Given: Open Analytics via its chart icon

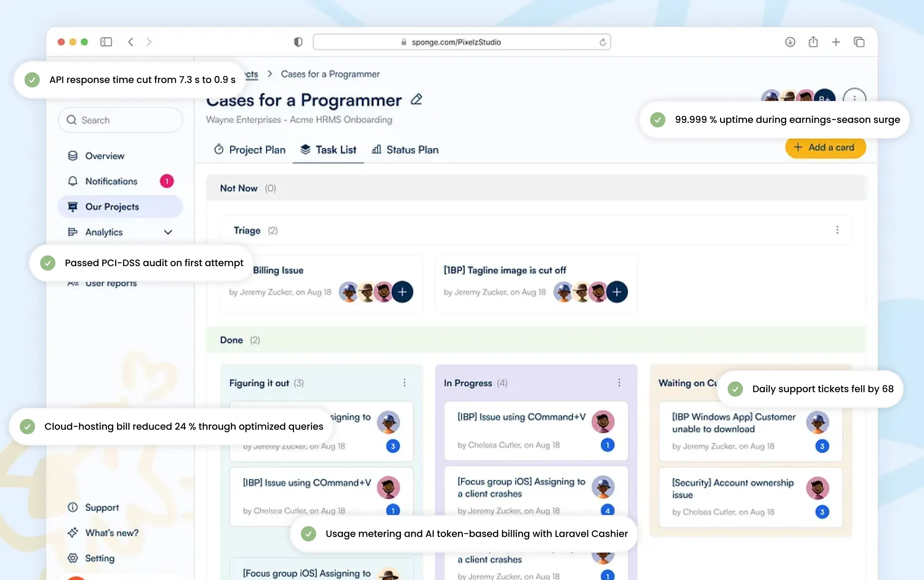Looking at the screenshot, I should [x=73, y=232].
